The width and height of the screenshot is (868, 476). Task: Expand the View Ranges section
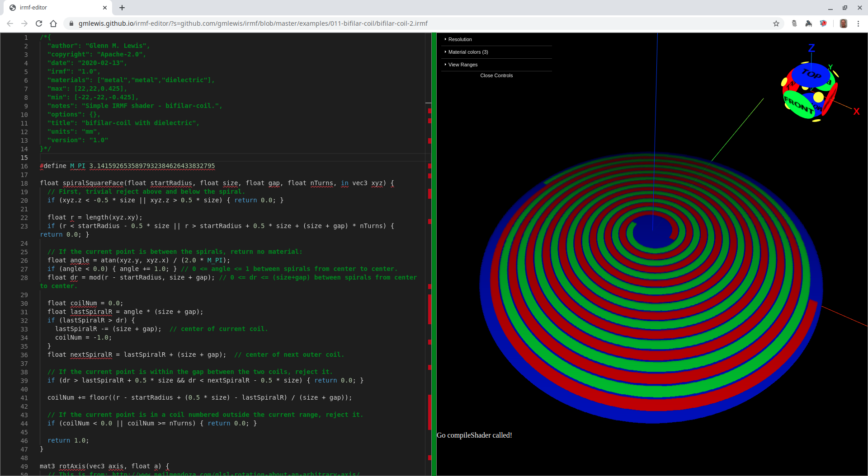click(x=462, y=65)
